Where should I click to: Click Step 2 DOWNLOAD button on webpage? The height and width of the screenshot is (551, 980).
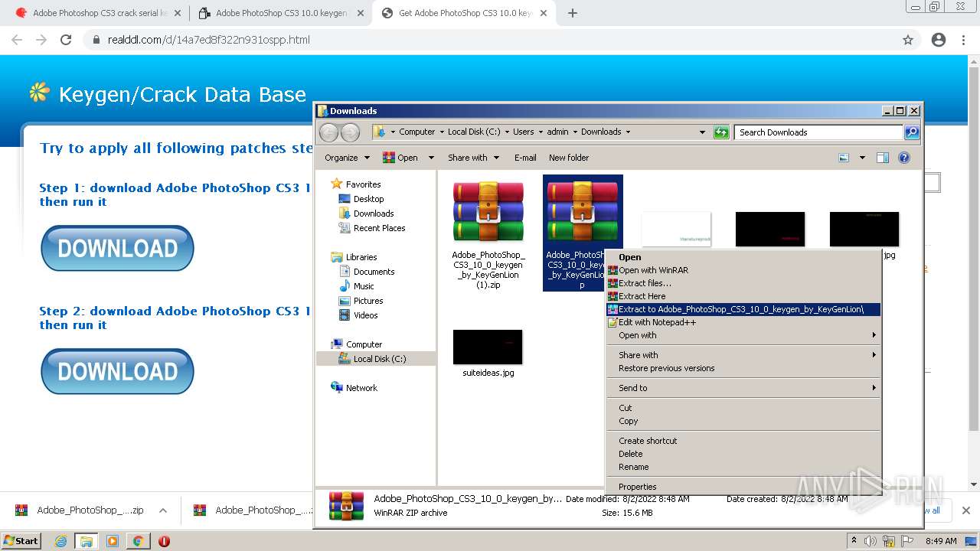coord(117,371)
